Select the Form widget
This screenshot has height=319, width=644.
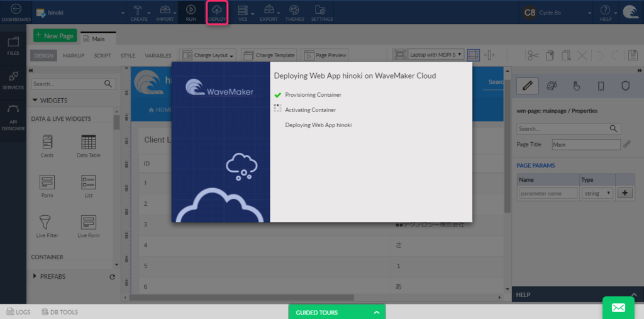[47, 186]
